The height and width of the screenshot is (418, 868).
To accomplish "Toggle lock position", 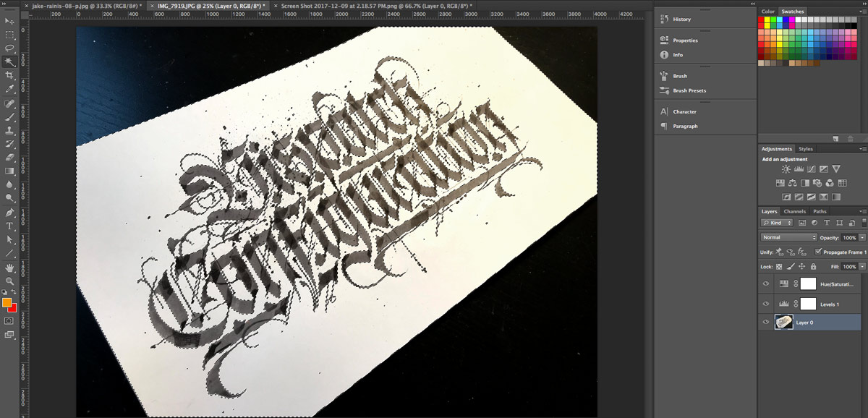I will tap(801, 267).
